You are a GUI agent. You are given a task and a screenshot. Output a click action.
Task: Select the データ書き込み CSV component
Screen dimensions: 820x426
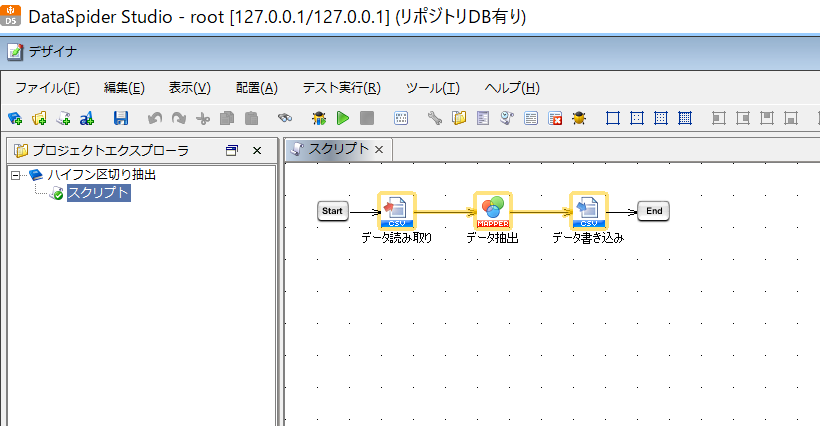(588, 211)
